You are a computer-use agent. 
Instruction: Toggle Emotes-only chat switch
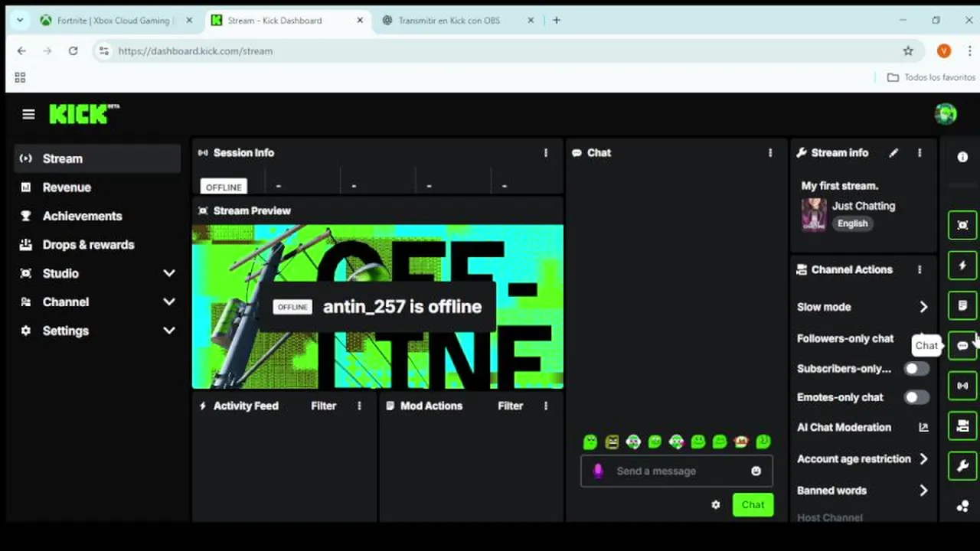916,397
